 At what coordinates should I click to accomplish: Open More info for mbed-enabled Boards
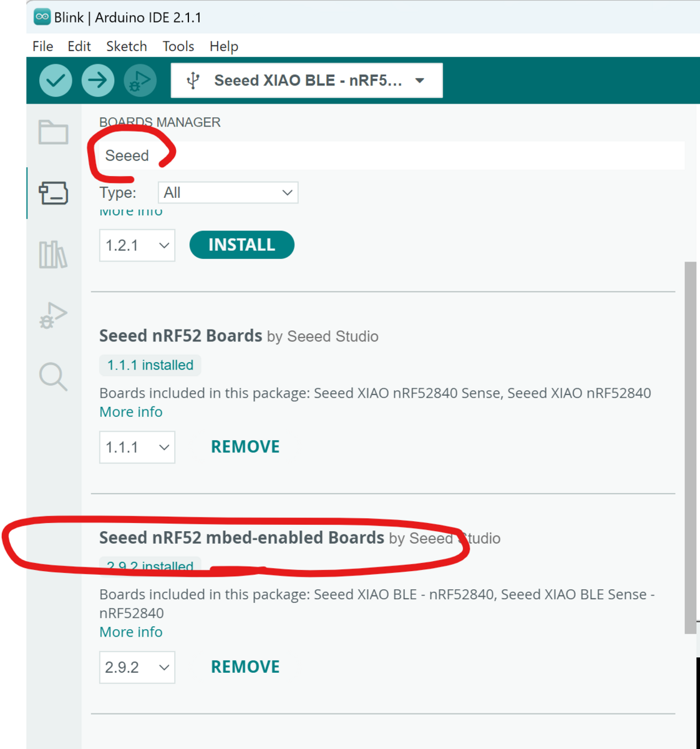pyautogui.click(x=131, y=632)
